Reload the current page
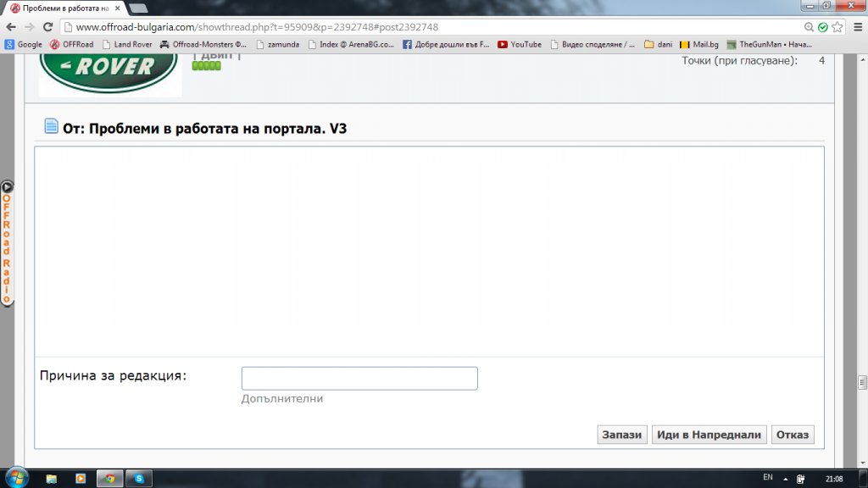This screenshot has width=868, height=488. coord(48,27)
